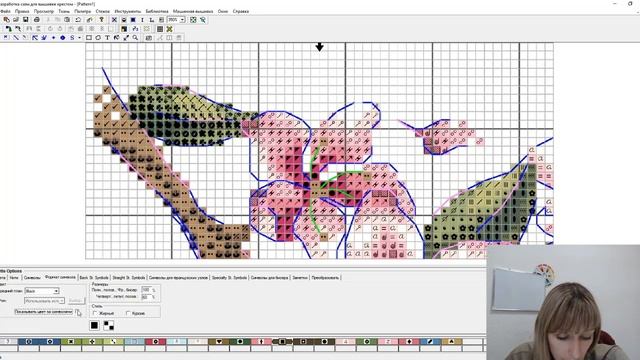Select the gold triangle-symbol palette swatch at palette end

451,341
